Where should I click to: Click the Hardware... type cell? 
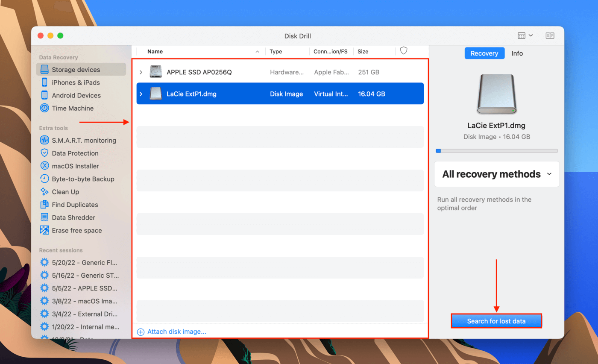[x=287, y=72]
